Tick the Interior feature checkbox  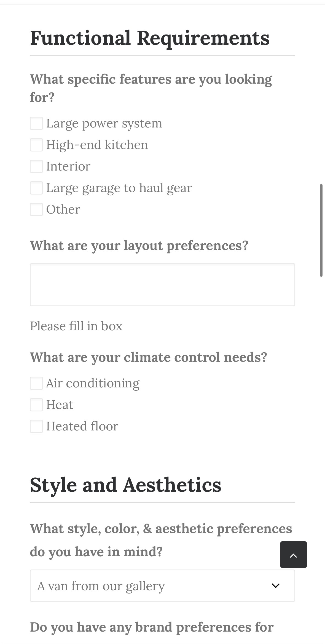pyautogui.click(x=36, y=166)
